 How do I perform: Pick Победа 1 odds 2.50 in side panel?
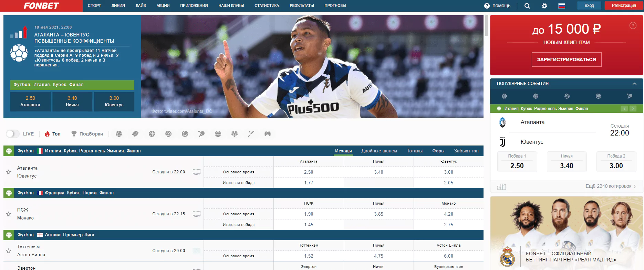pos(517,162)
